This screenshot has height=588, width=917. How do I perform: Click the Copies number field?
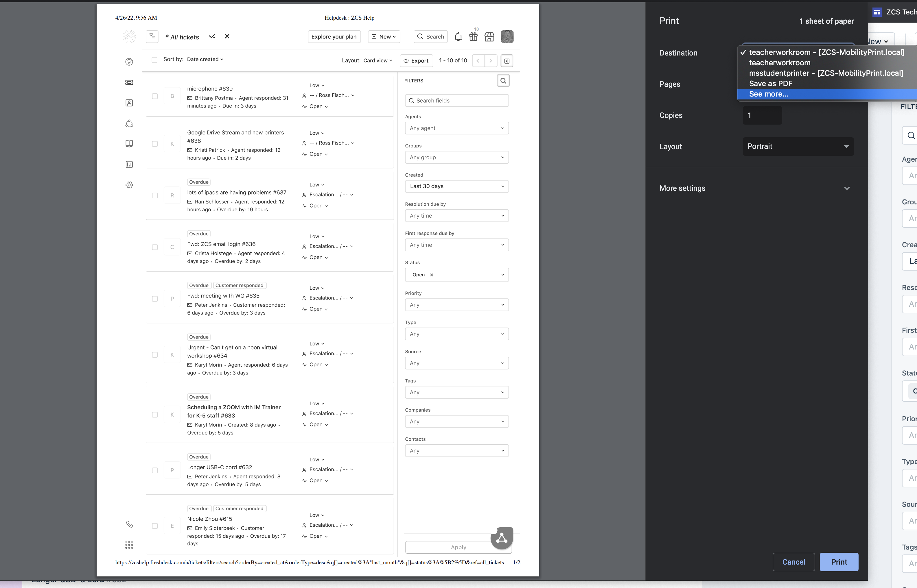click(x=762, y=115)
